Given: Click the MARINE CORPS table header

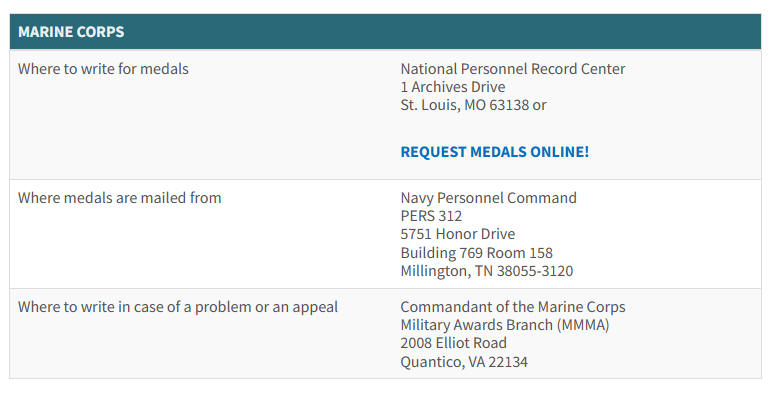Looking at the screenshot, I should [x=386, y=32].
